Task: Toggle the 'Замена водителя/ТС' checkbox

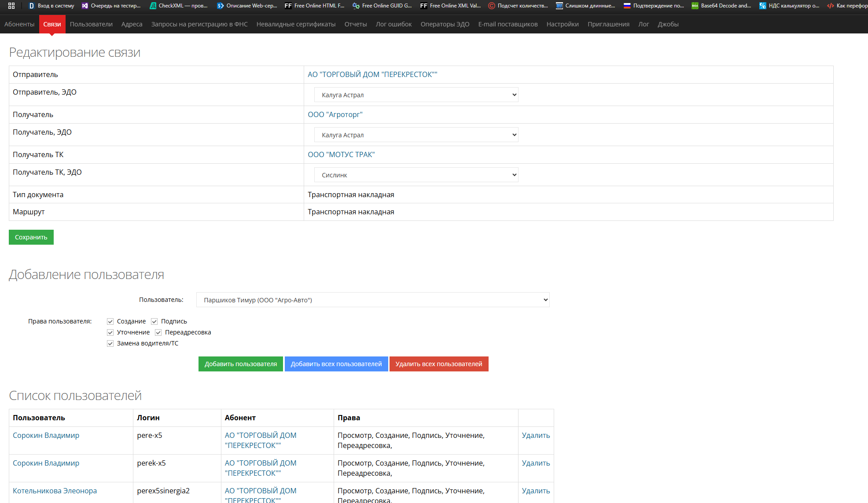Action: pos(110,344)
